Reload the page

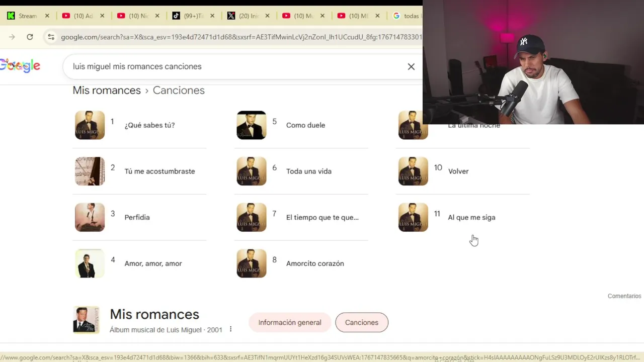click(x=30, y=37)
